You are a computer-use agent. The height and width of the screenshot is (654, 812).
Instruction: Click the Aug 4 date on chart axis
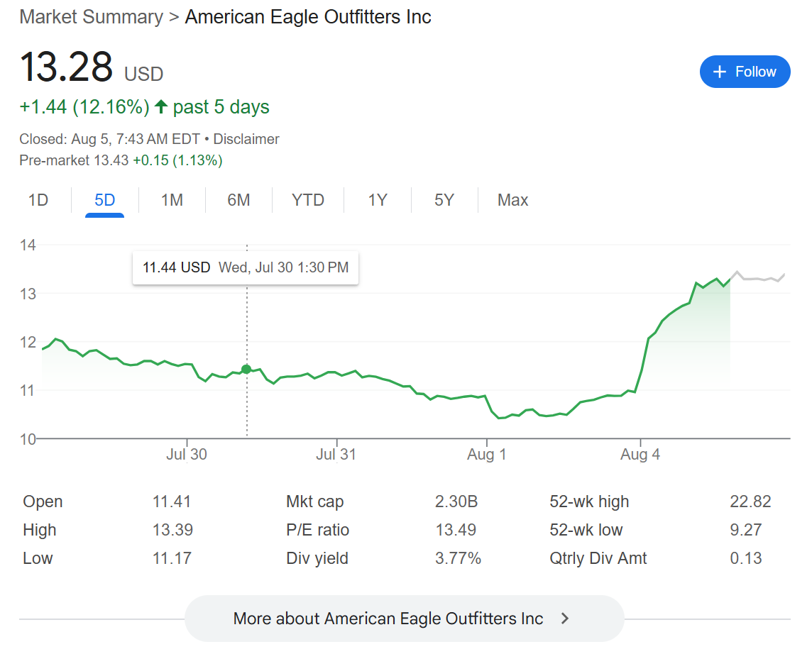point(640,454)
